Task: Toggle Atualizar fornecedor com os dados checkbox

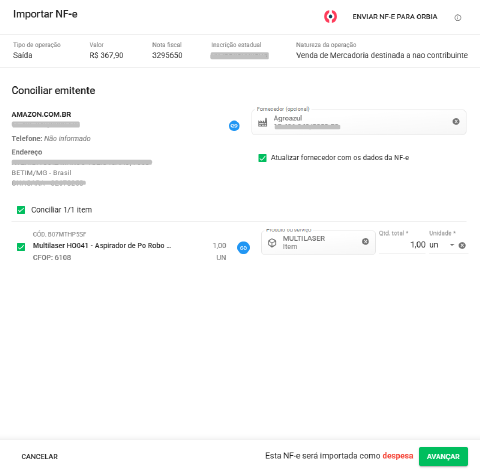Action: tap(262, 158)
